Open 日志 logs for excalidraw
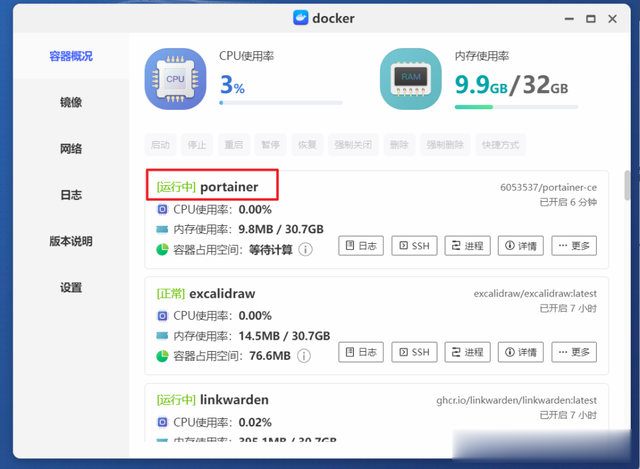This screenshot has width=640, height=469. point(361,352)
